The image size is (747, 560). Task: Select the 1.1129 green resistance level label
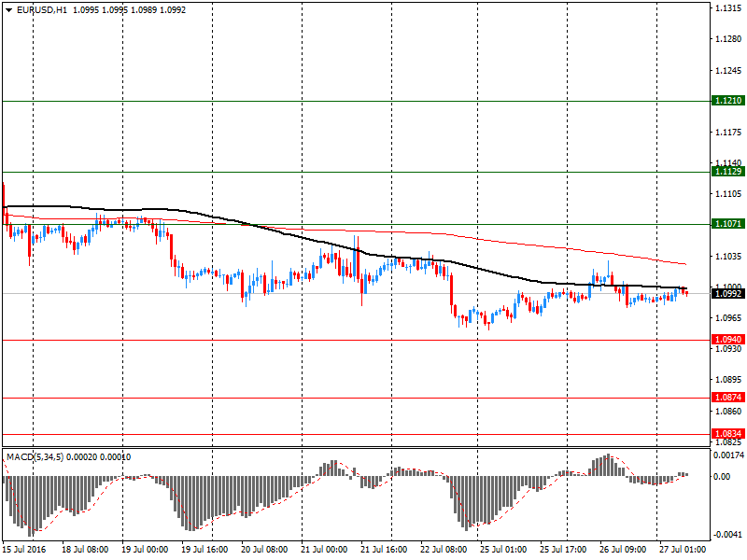pyautogui.click(x=728, y=172)
